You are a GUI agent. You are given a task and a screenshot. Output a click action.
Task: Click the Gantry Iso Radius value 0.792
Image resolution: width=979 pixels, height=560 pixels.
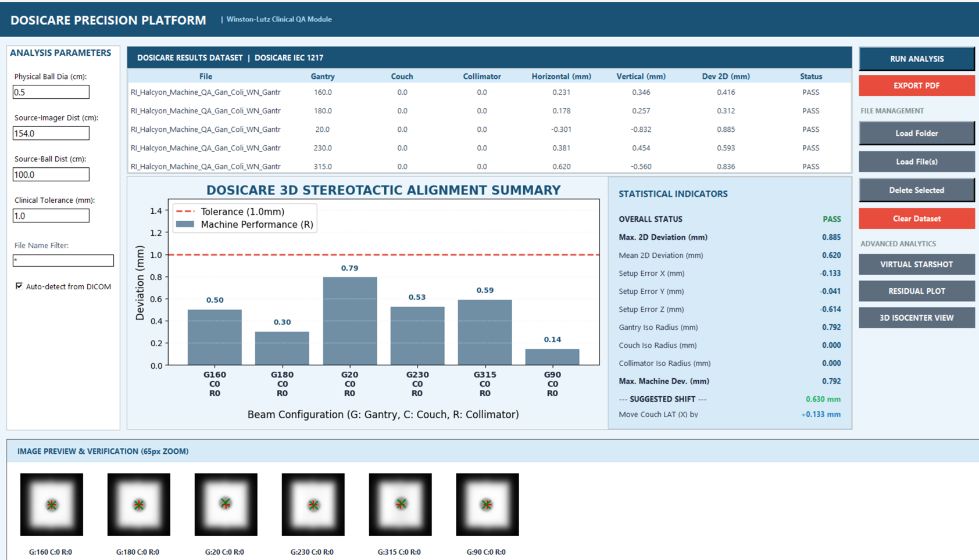pos(831,327)
